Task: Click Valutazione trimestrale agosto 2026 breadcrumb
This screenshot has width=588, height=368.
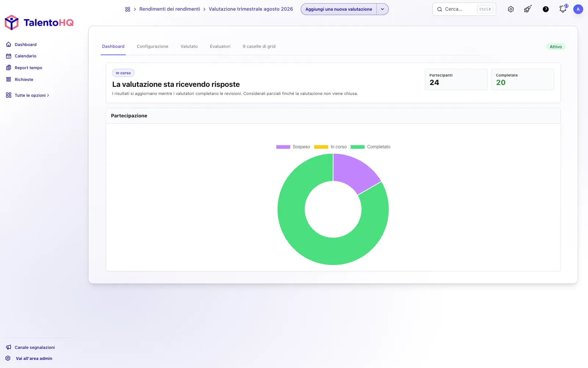Action: [251, 9]
